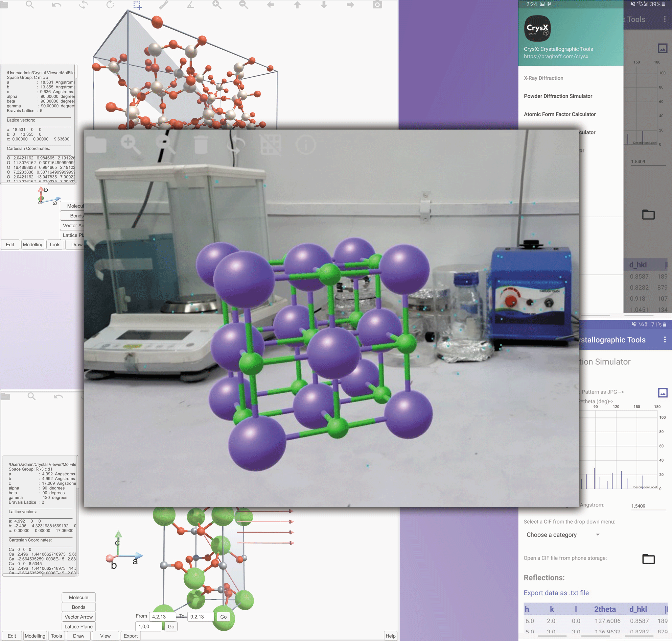Select the ruler distance measurement tool

[x=164, y=5]
